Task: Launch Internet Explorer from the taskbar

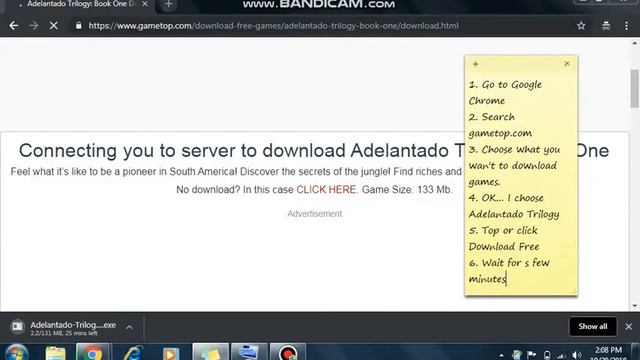Action: pyautogui.click(x=133, y=353)
